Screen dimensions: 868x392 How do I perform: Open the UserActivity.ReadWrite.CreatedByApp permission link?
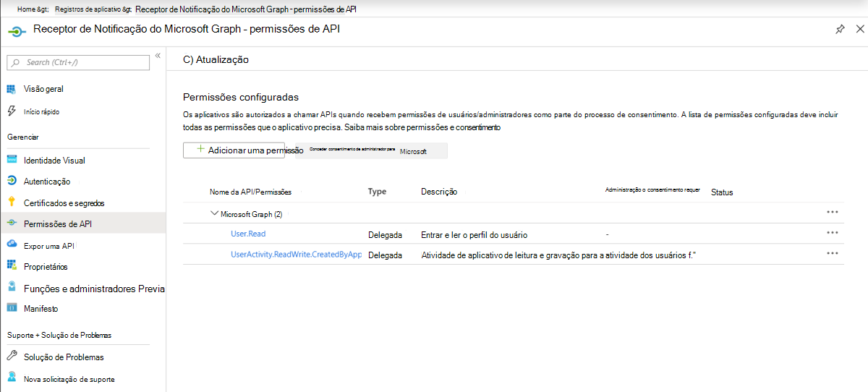pyautogui.click(x=296, y=255)
